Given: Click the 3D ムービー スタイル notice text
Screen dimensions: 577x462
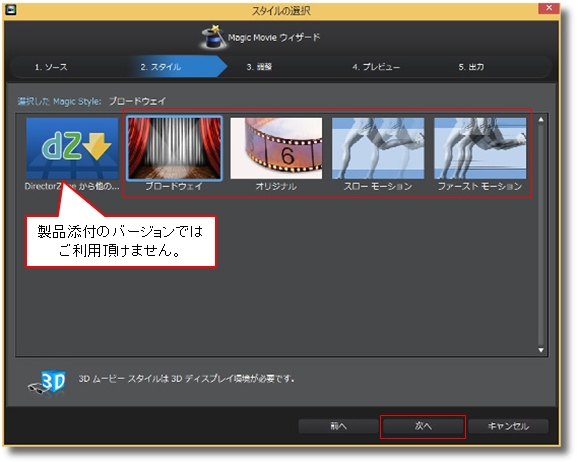Looking at the screenshot, I should pos(186,379).
